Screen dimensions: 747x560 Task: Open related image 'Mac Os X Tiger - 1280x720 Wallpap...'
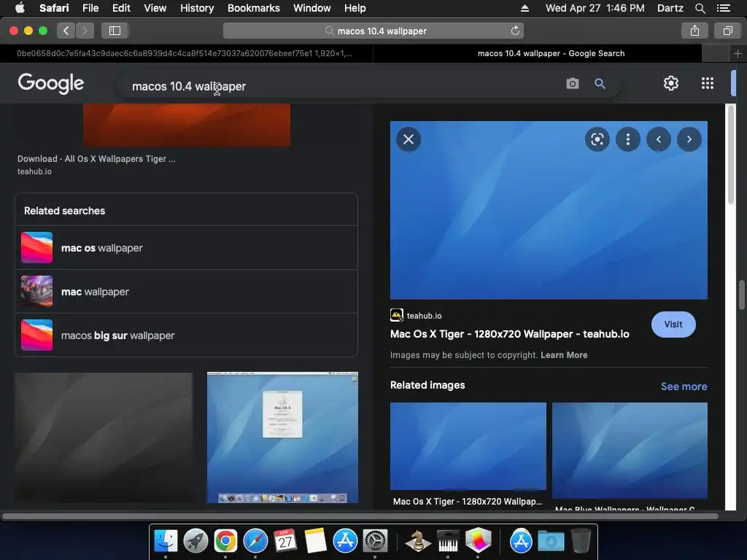click(468, 446)
